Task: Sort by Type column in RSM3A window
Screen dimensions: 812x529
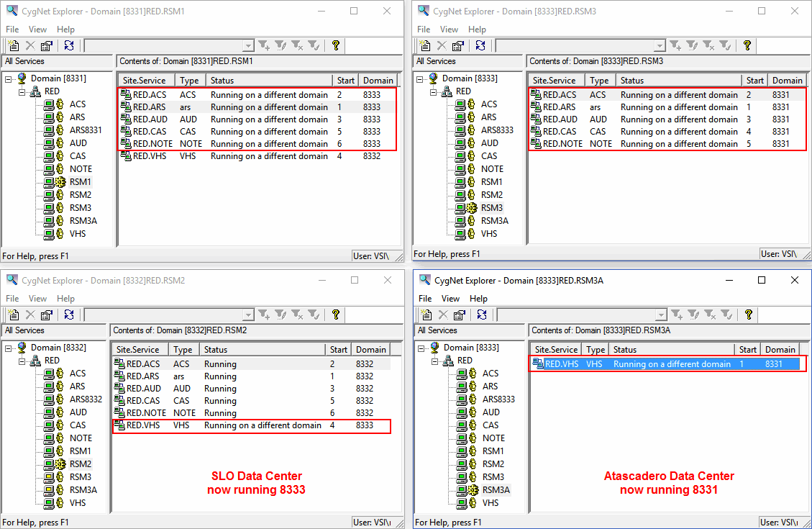Action: click(x=595, y=350)
